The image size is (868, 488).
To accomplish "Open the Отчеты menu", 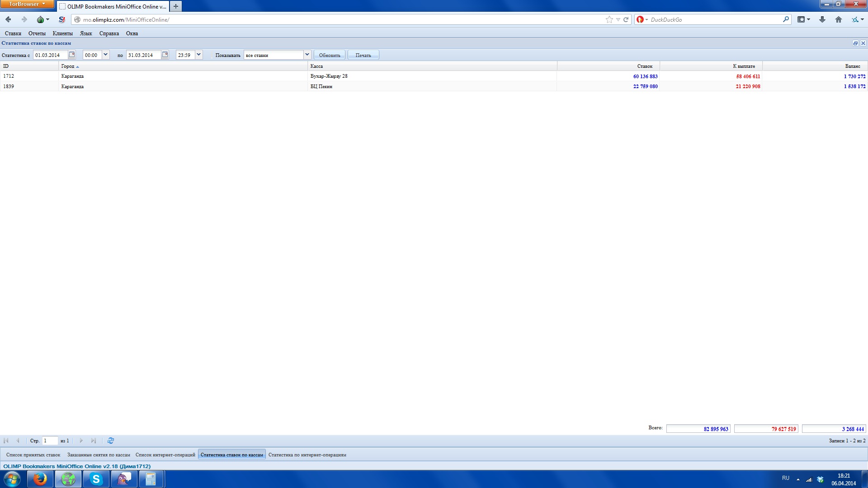I will click(37, 33).
